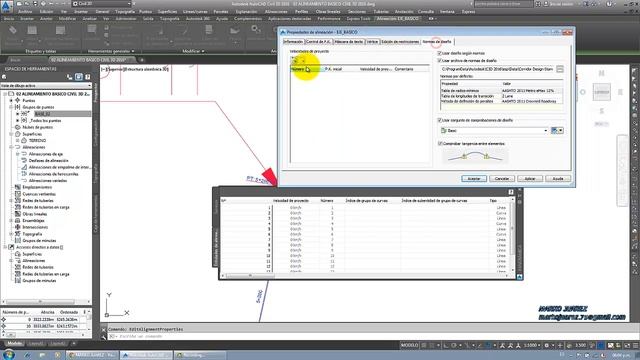The width and height of the screenshot is (640, 360).
Task: Open Topografía menu in menu bar
Action: tap(124, 12)
